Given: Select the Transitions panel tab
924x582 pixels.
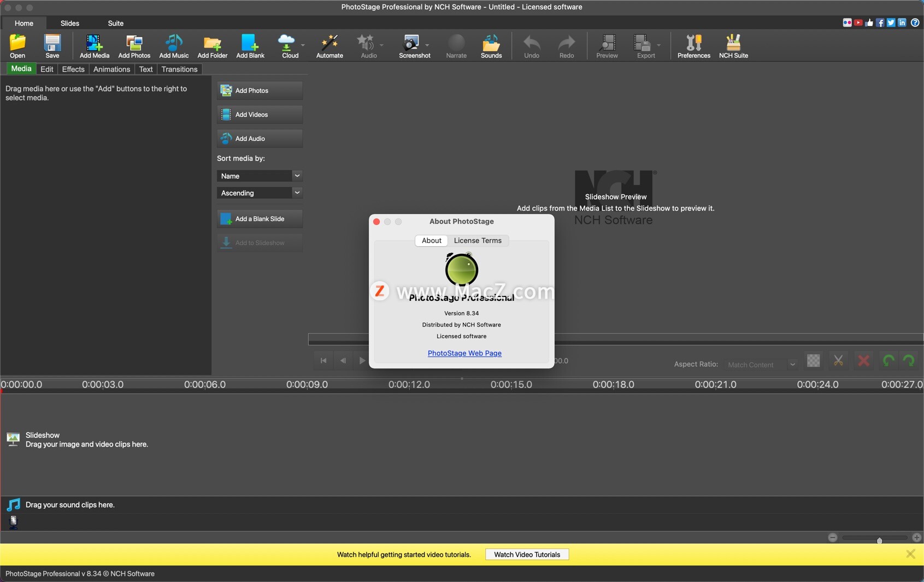Looking at the screenshot, I should pos(179,69).
